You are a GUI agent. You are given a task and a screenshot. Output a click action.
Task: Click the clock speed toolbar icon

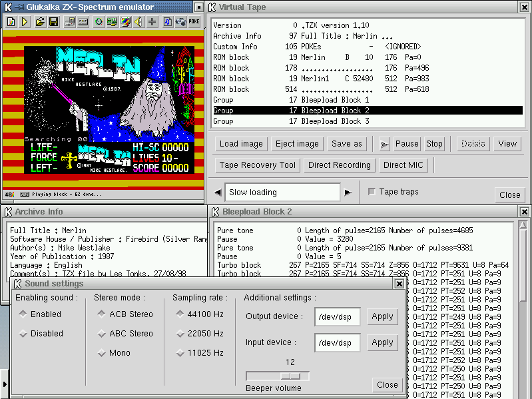tap(99, 22)
